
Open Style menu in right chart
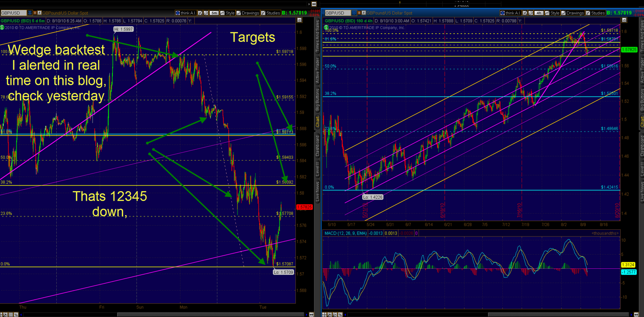(552, 13)
